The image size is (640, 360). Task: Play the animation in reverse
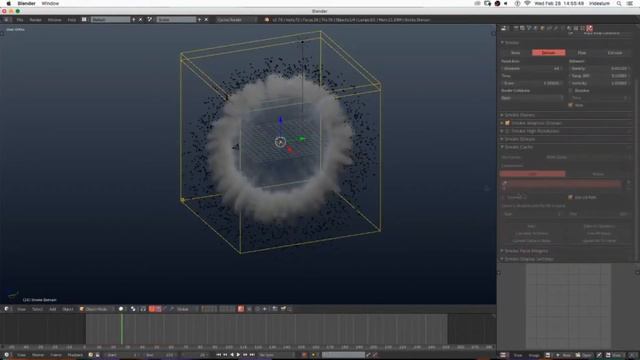tap(232, 355)
